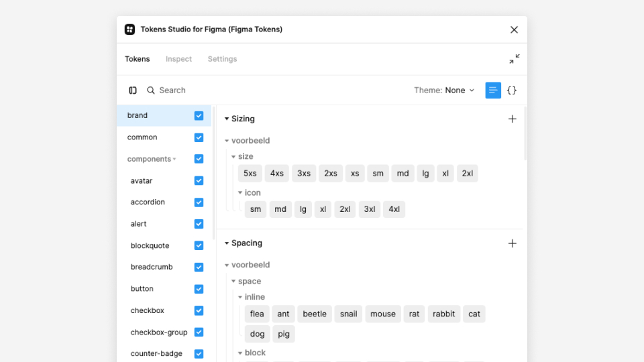Select the common token set
This screenshot has height=362, width=644.
(x=142, y=137)
